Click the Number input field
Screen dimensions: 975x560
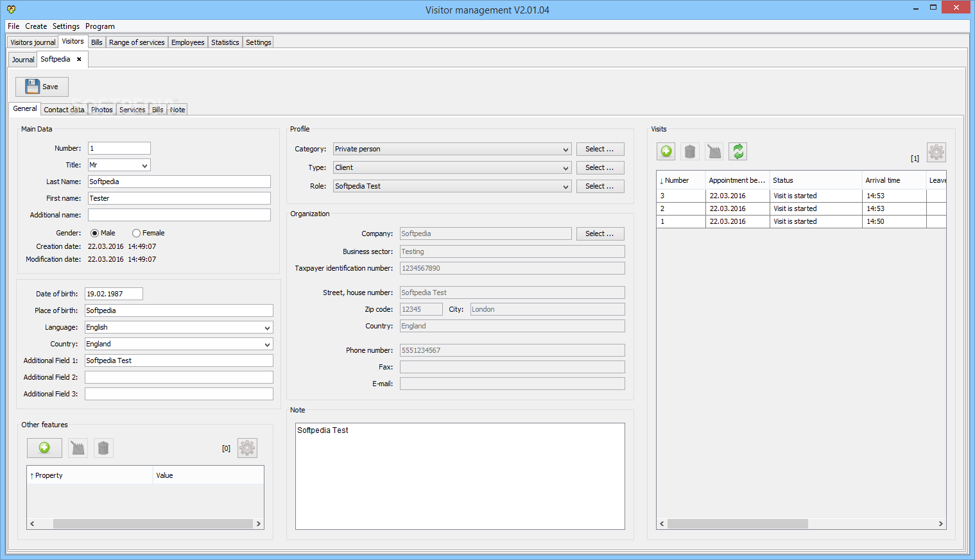(x=119, y=148)
